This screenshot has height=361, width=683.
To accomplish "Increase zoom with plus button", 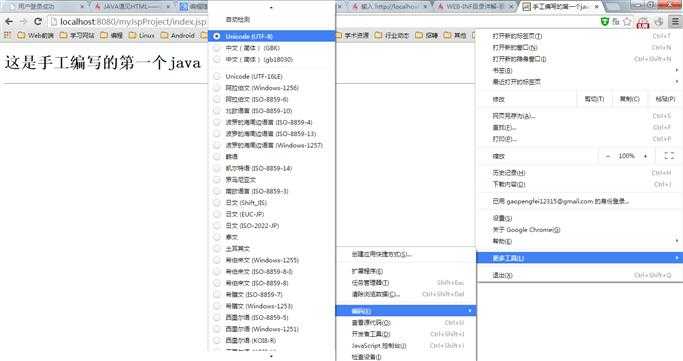I will click(645, 156).
